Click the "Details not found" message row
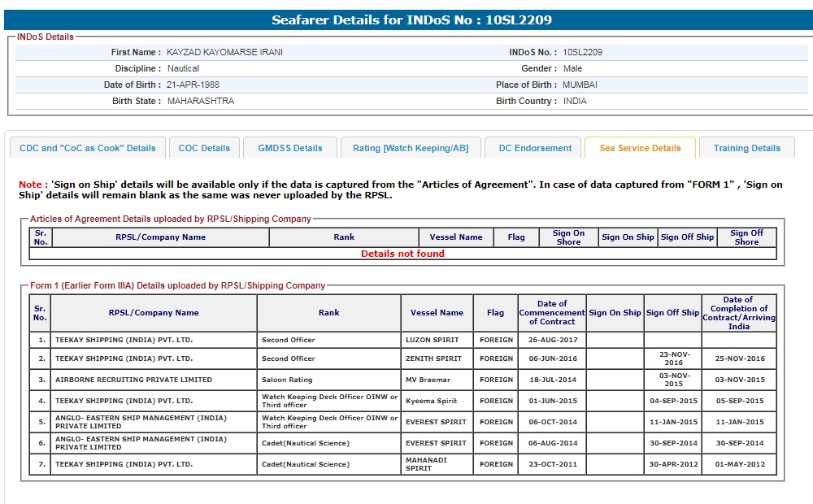The height and width of the screenshot is (504, 813). coord(402,254)
